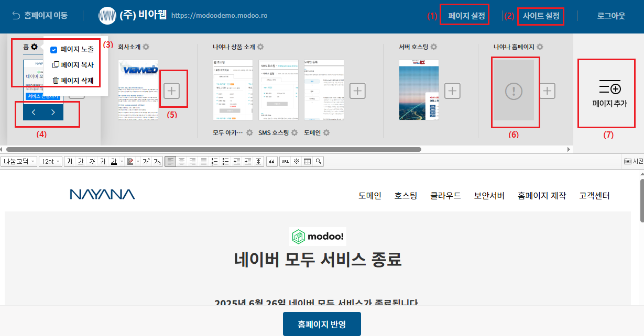The width and height of the screenshot is (644, 336).
Task: Add a subpage next to 회사소개 thumbnail
Action: point(172,91)
